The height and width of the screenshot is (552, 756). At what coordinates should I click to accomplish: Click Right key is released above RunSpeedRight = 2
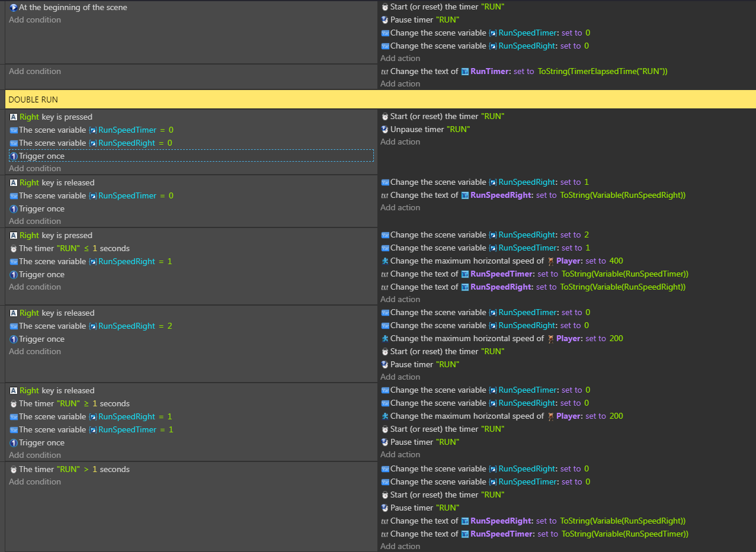tap(57, 313)
